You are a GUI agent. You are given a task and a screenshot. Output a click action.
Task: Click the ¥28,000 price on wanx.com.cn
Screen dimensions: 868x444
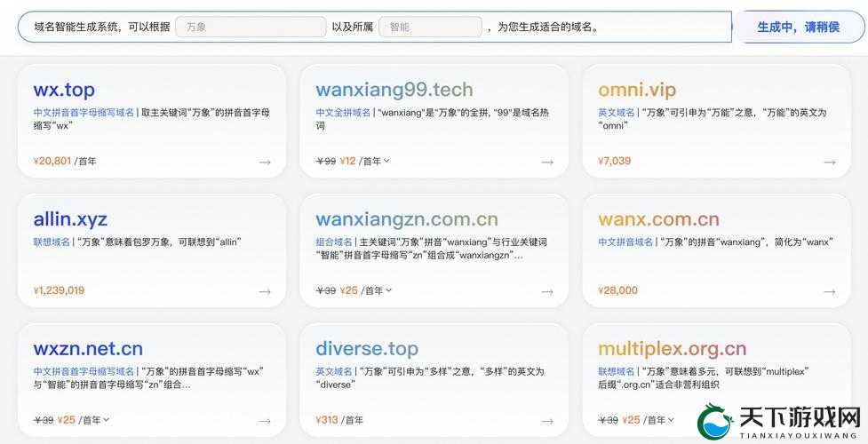[x=617, y=290]
